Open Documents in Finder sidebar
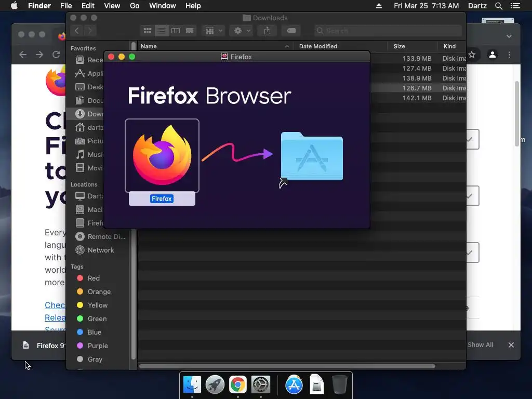Viewport: 532px width, 399px height. coord(89,100)
